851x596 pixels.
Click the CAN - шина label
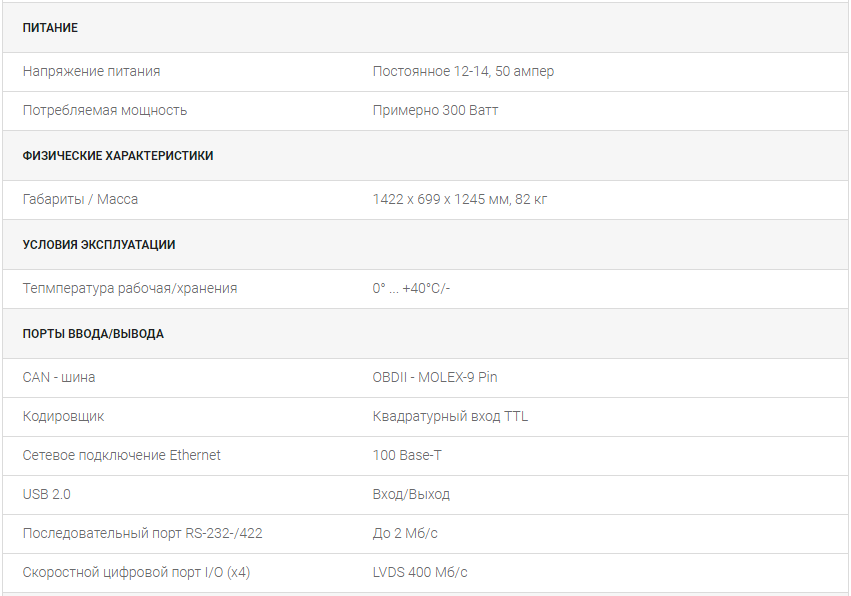(59, 377)
